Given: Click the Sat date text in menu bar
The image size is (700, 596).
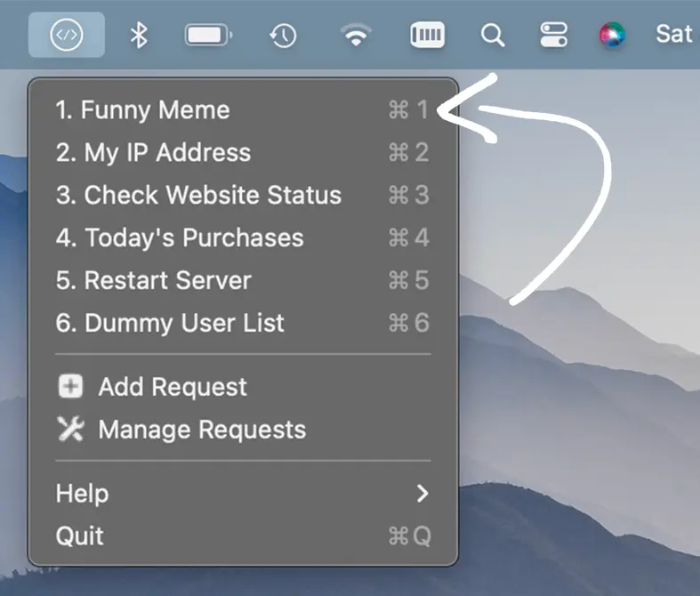Looking at the screenshot, I should 673,34.
